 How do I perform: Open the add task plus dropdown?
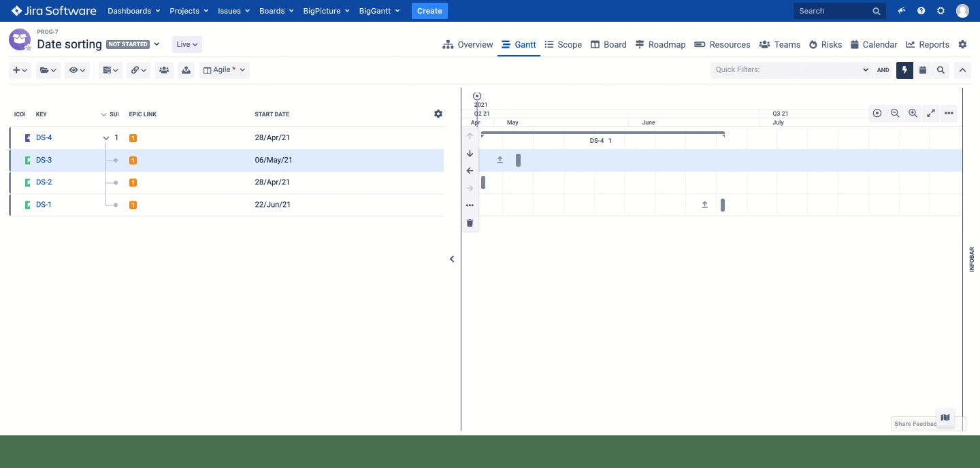click(20, 70)
